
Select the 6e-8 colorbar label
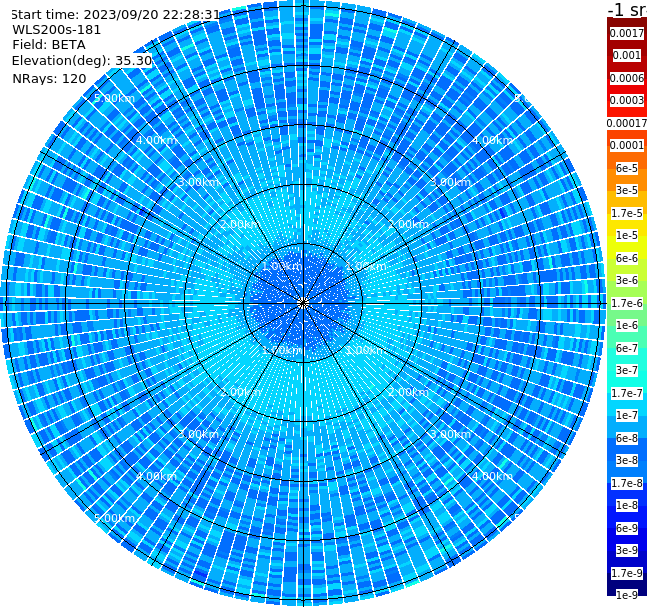point(627,438)
